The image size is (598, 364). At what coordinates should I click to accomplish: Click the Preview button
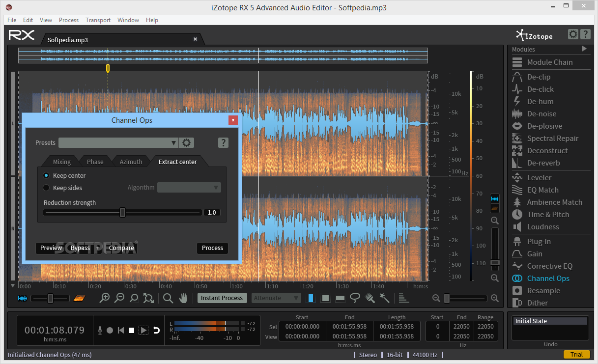click(x=51, y=248)
